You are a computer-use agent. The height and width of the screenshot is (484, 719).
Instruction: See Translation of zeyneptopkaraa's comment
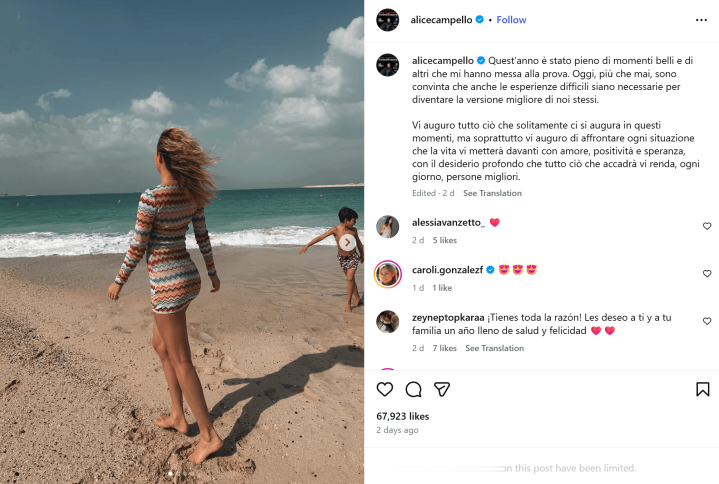pos(494,348)
